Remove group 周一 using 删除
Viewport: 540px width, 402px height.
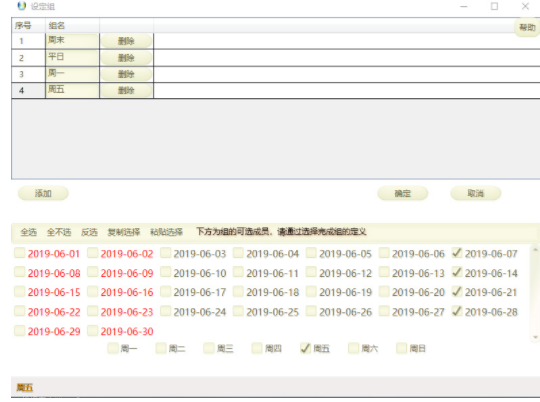tap(126, 74)
